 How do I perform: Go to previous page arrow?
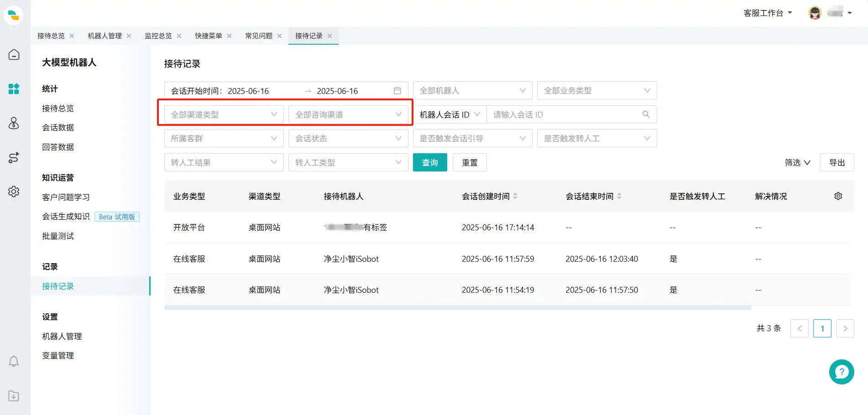(800, 328)
